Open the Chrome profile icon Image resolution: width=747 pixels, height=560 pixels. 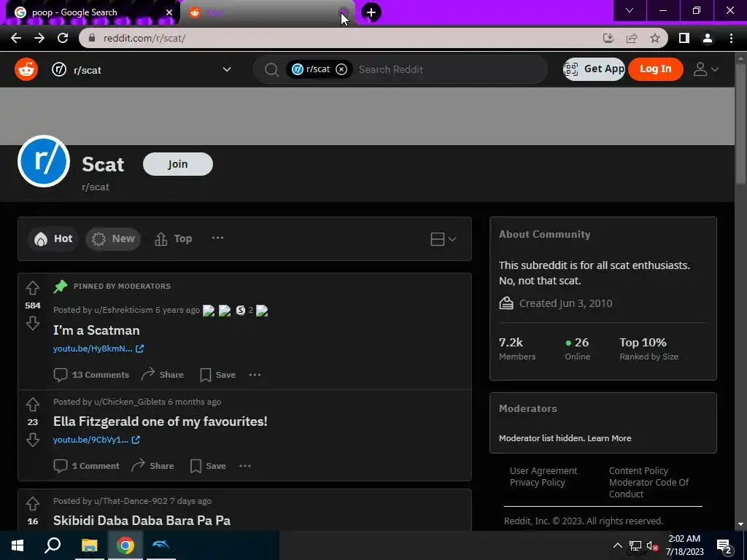pyautogui.click(x=708, y=38)
